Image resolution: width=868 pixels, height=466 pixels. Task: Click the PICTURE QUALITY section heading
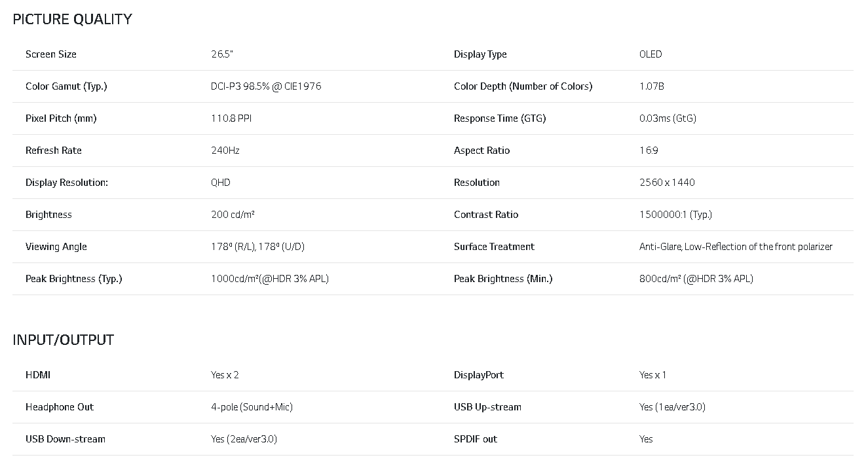point(72,20)
